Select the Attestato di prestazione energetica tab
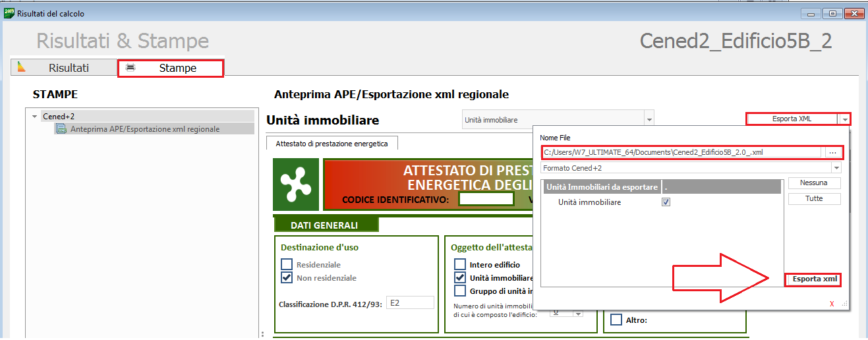 click(x=332, y=143)
